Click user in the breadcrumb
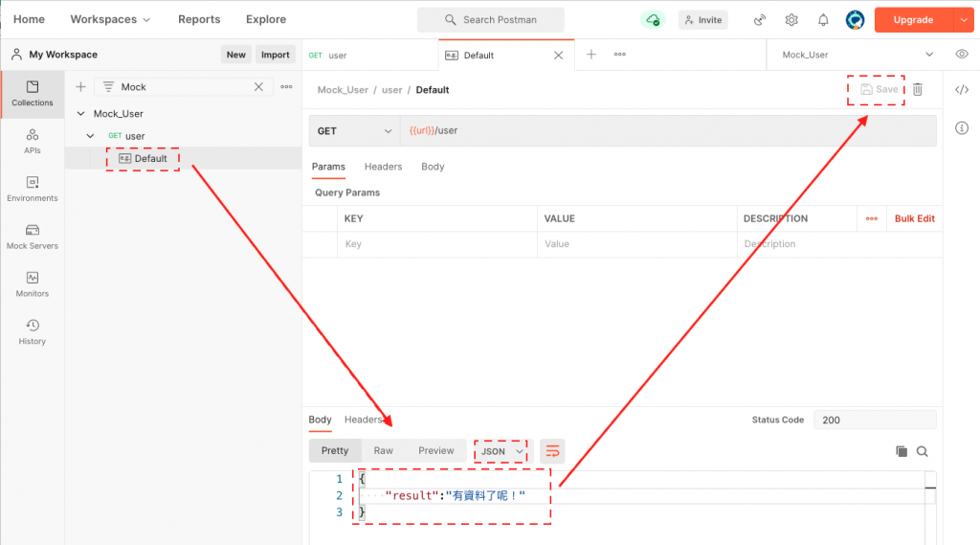The width and height of the screenshot is (980, 545). pos(391,89)
